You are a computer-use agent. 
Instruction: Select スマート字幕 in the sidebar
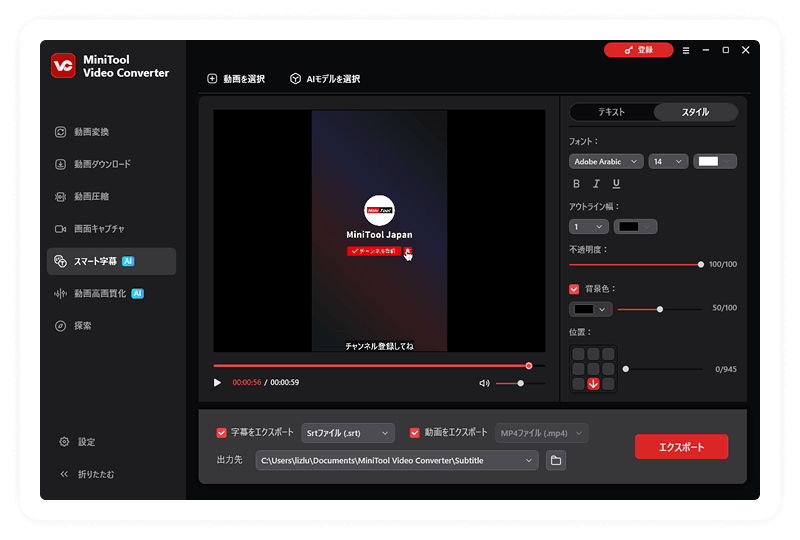(111, 261)
